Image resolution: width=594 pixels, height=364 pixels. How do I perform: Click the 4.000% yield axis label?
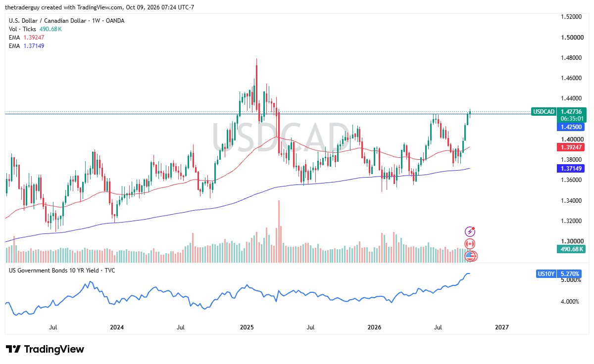point(571,302)
